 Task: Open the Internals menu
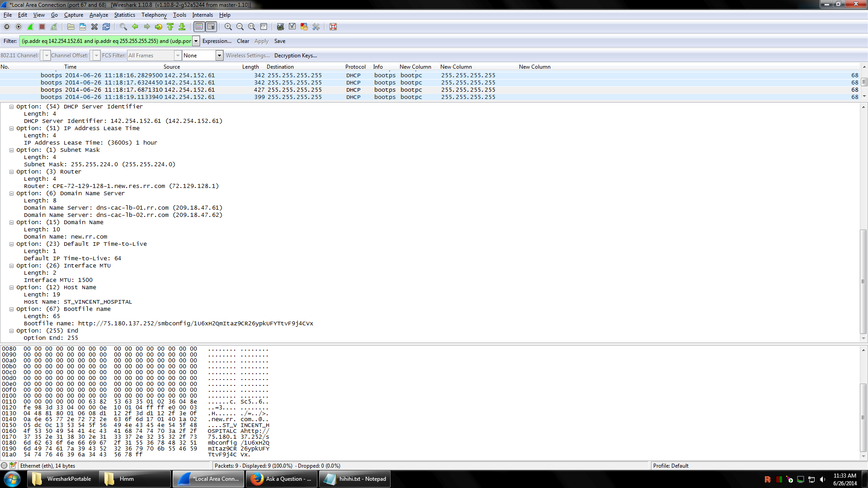pyautogui.click(x=203, y=15)
